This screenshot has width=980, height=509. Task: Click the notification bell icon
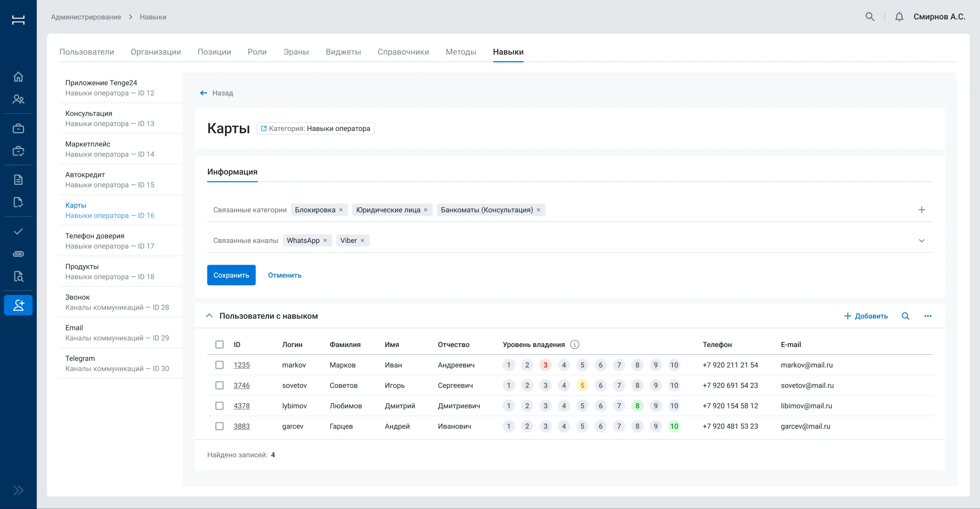point(899,17)
